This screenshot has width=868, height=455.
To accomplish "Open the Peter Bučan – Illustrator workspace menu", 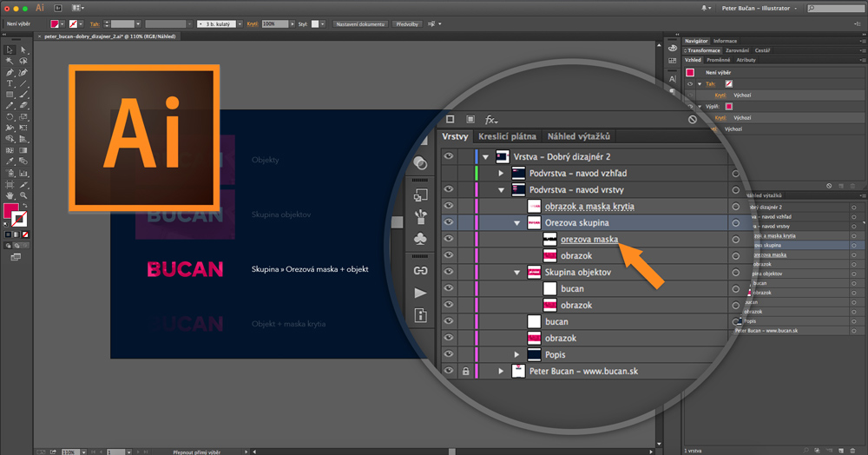I will click(759, 9).
